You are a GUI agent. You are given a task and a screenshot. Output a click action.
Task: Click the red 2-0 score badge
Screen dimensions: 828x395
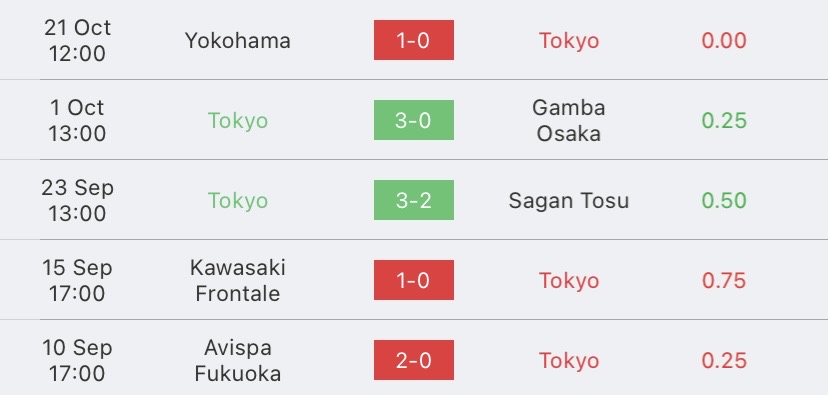click(413, 360)
